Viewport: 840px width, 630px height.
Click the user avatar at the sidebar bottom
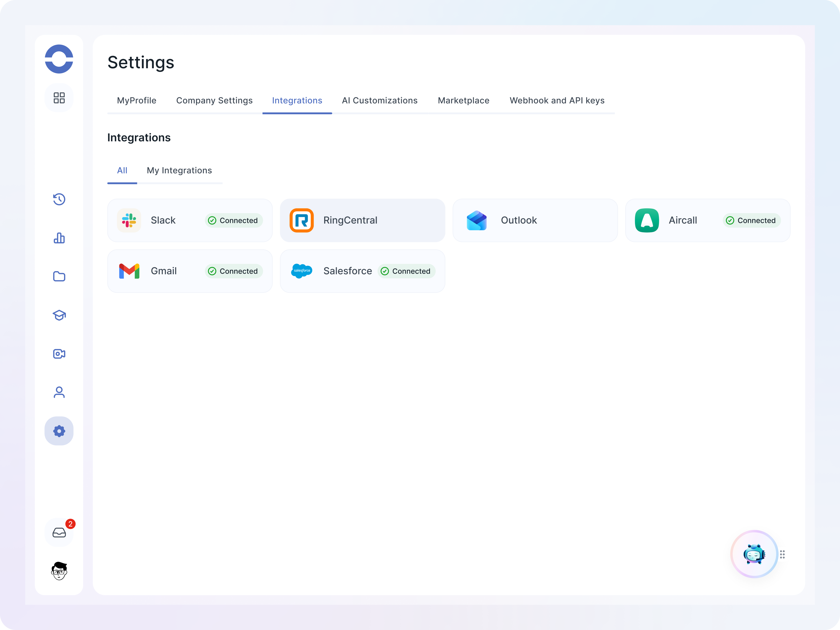point(59,571)
